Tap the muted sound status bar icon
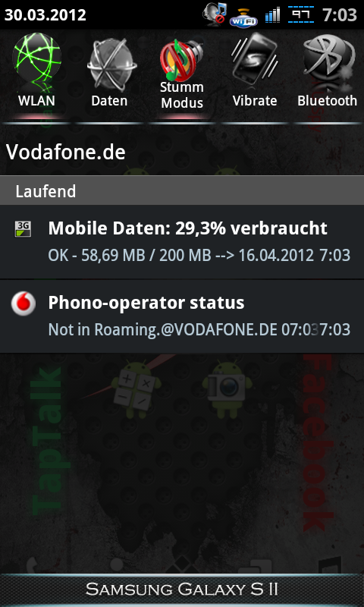The height and width of the screenshot is (607, 364). click(x=214, y=14)
